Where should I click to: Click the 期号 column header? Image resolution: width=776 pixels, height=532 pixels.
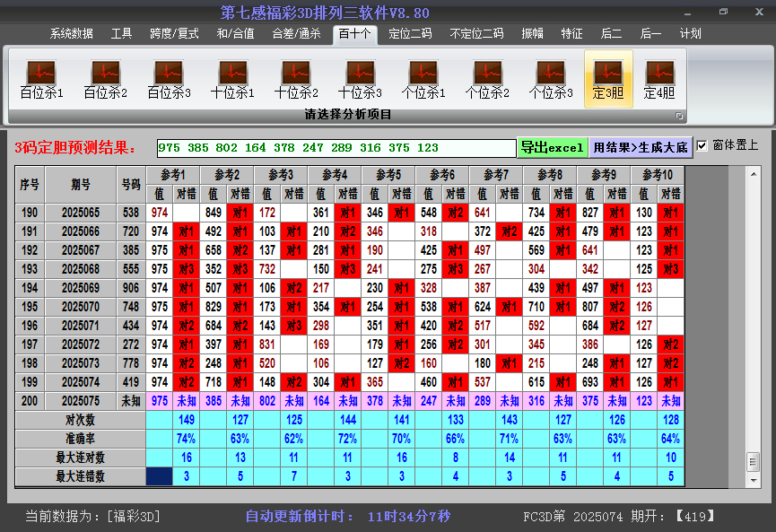(81, 185)
